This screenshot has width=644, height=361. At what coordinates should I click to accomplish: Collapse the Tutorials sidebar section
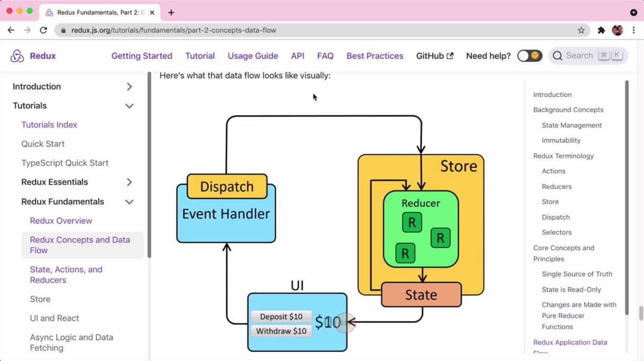[129, 106]
